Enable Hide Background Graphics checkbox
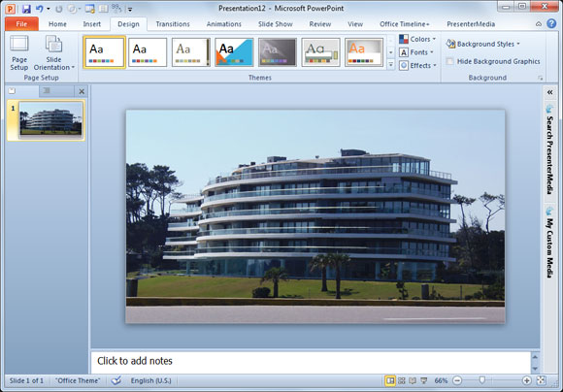The image size is (563, 392). tap(449, 61)
